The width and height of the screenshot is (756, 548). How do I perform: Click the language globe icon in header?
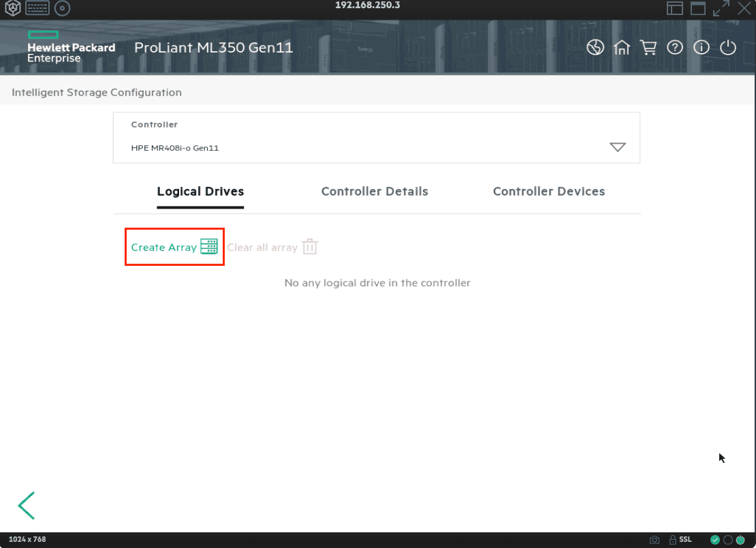tap(595, 48)
